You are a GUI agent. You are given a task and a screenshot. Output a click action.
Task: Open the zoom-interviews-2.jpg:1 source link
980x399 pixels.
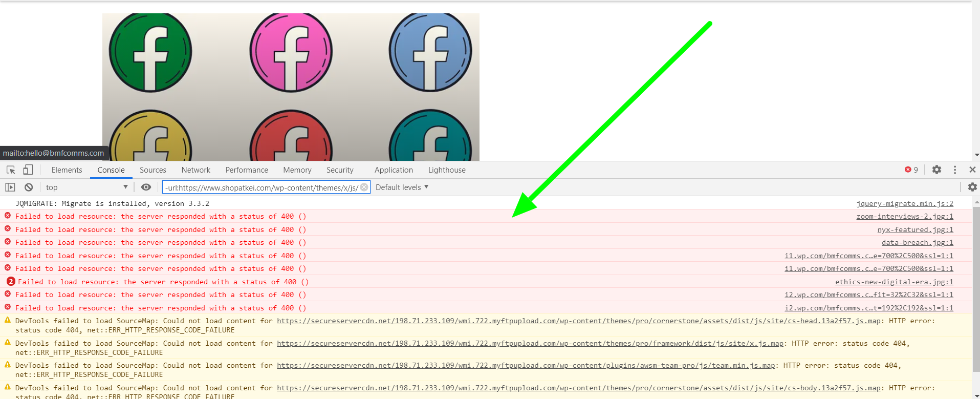coord(905,216)
